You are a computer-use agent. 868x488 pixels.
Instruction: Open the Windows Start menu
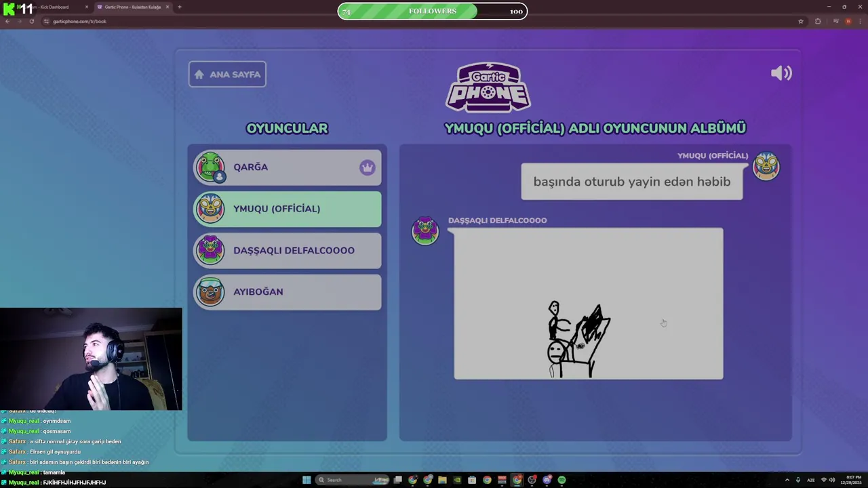point(307,480)
